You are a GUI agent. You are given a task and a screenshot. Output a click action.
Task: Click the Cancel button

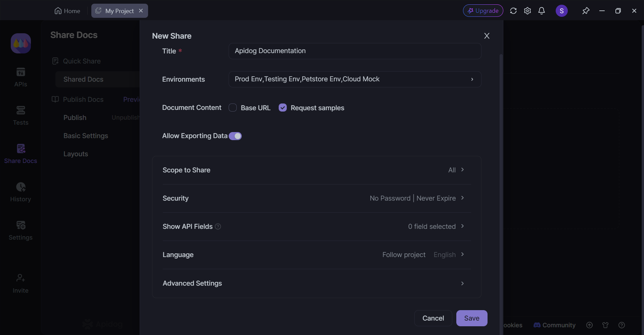[433, 318]
